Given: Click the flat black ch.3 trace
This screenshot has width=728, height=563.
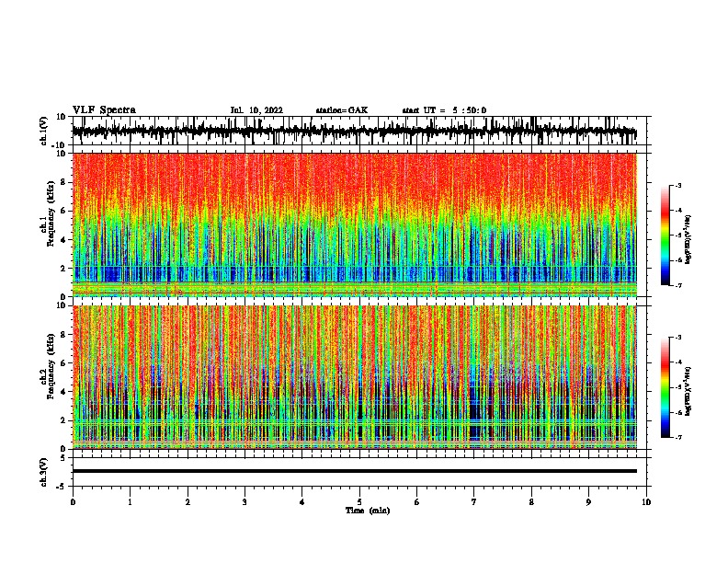Looking at the screenshot, I should coord(355,471).
